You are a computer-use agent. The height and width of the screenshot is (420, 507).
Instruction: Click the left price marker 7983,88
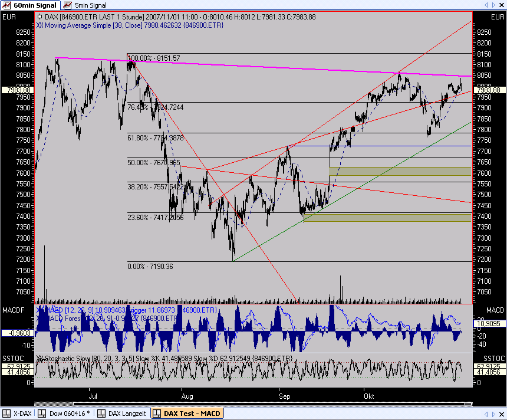pos(18,90)
